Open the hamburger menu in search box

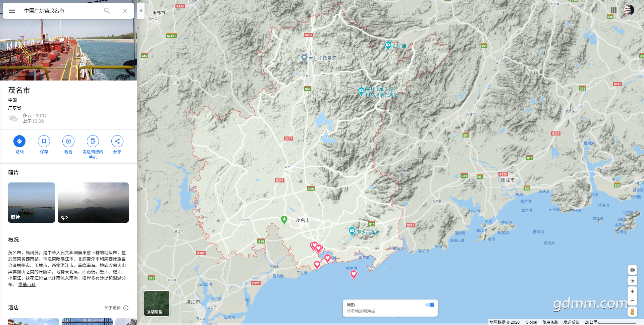[12, 11]
